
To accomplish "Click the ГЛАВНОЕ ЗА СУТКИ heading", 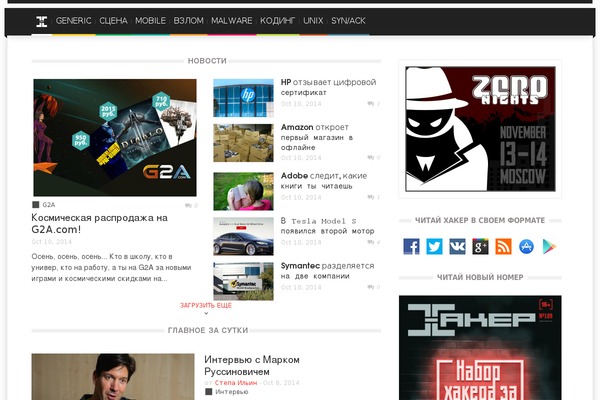I will (x=208, y=330).
